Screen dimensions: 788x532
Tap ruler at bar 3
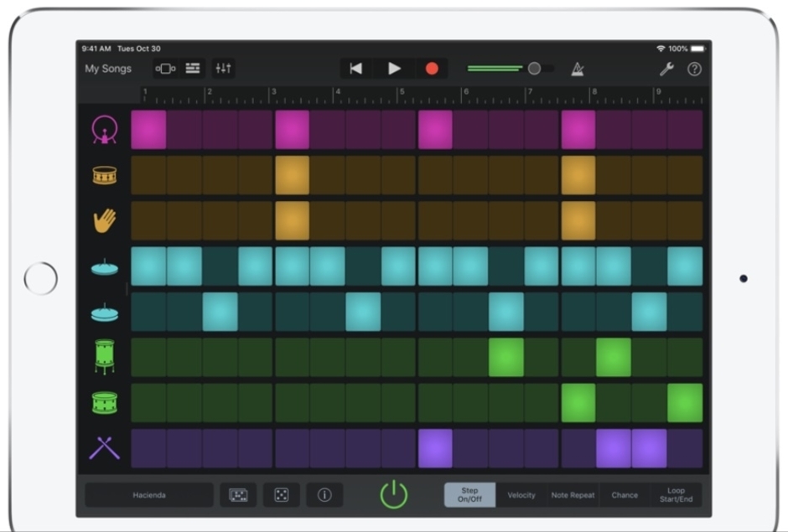[274, 92]
